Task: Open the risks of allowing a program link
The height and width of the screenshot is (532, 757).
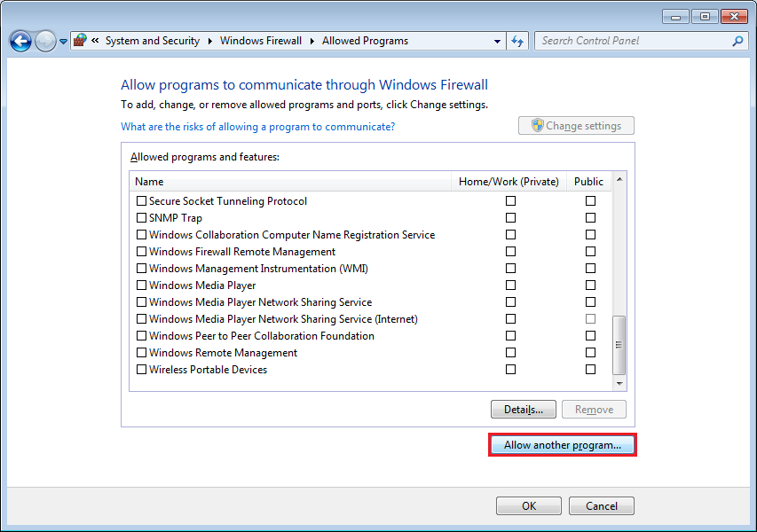Action: pos(257,127)
